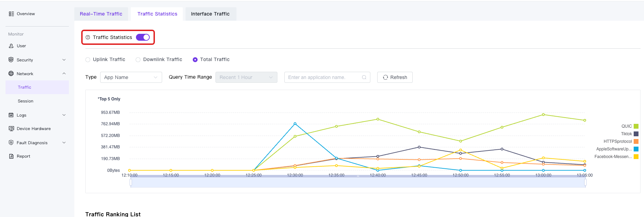
Task: Click the Tiktok data point at 12:45:00
Action: click(x=419, y=147)
